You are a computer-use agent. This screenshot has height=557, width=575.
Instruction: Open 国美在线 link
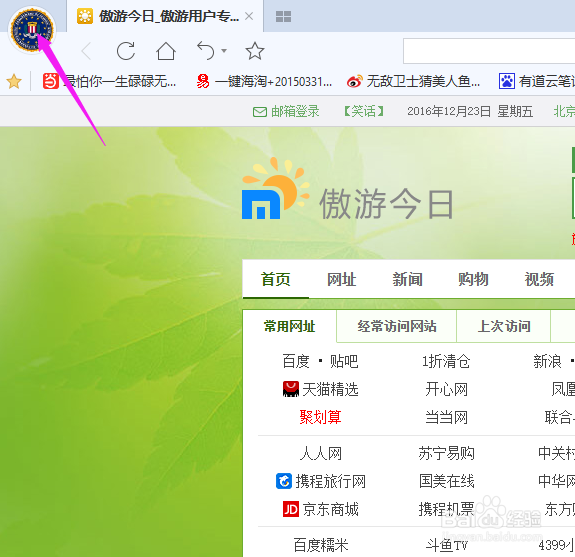tap(446, 481)
